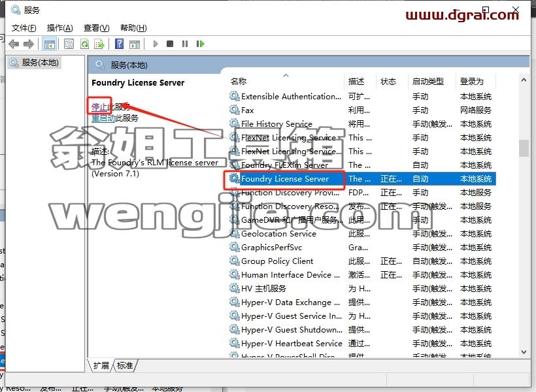
Task: Click the Forward arrow in the toolbar
Action: pos(29,44)
